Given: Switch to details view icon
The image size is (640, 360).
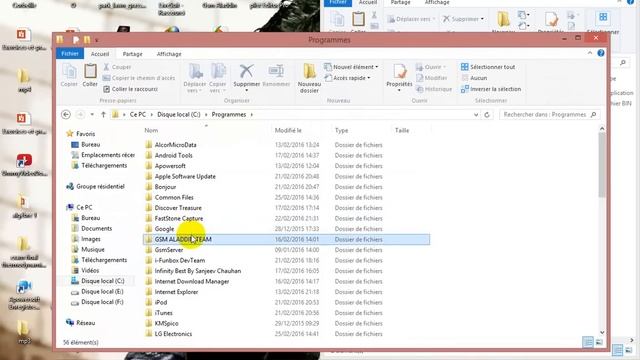Looking at the screenshot, I should 588,342.
